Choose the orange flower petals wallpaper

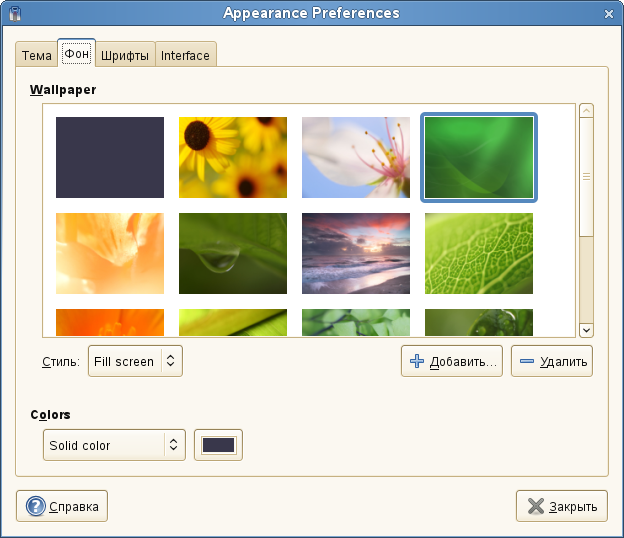tap(110, 253)
